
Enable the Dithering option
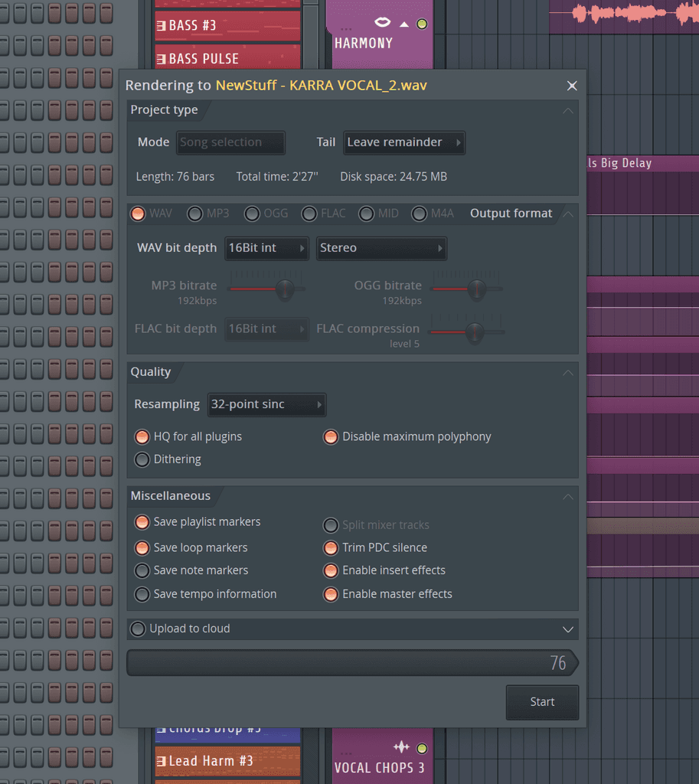tap(142, 459)
